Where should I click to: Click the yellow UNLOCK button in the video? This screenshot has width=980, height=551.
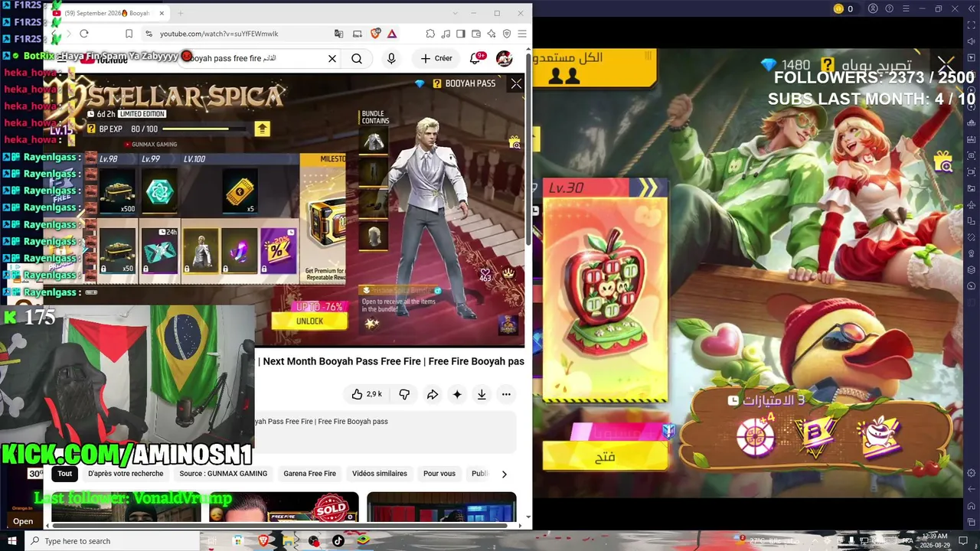tap(309, 321)
